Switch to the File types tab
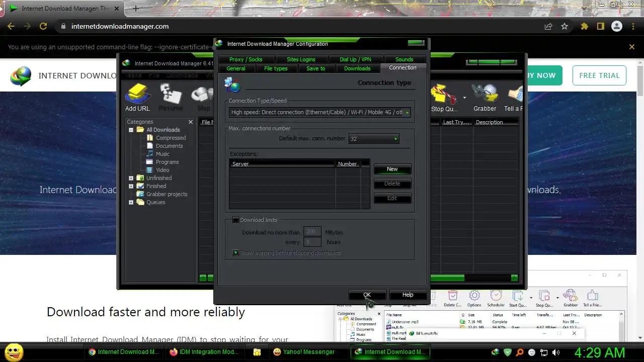 click(276, 68)
